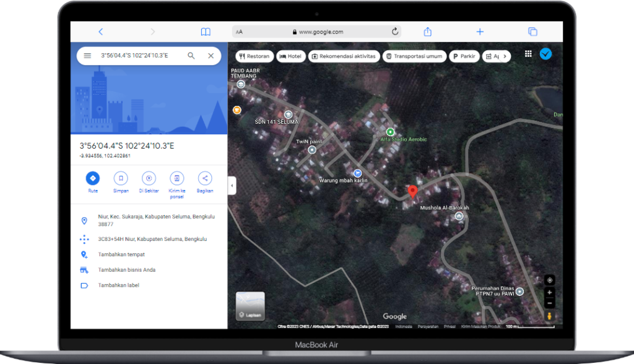Screen dimensions: 634x364
Task: Click the Simpan save icon
Action: [x=121, y=178]
